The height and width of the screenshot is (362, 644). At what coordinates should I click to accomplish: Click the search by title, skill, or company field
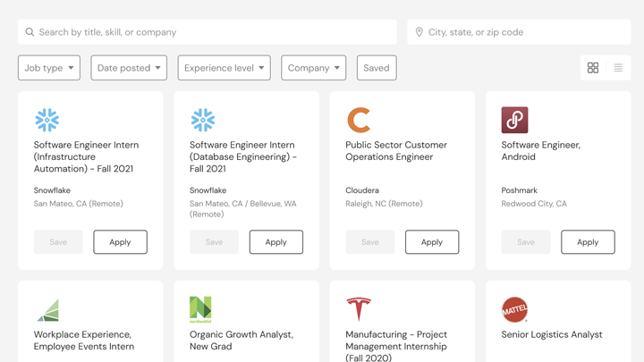click(208, 32)
